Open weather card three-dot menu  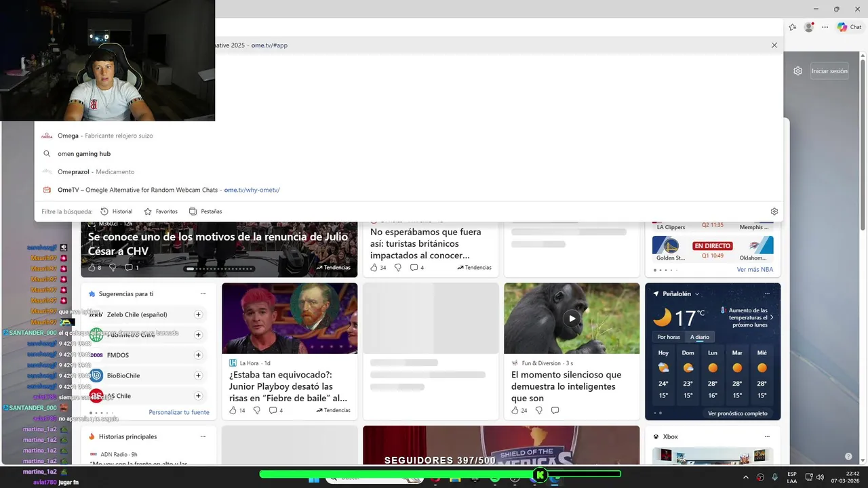click(767, 293)
